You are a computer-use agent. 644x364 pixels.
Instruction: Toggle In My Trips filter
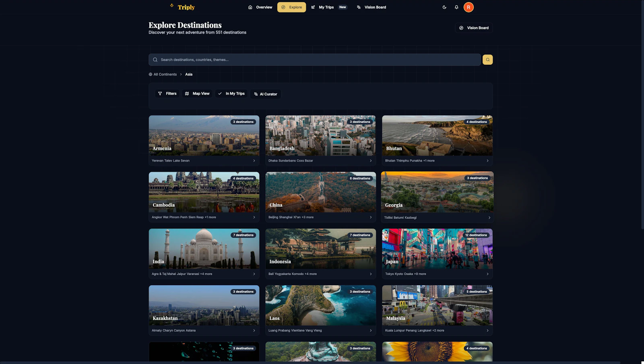click(231, 93)
